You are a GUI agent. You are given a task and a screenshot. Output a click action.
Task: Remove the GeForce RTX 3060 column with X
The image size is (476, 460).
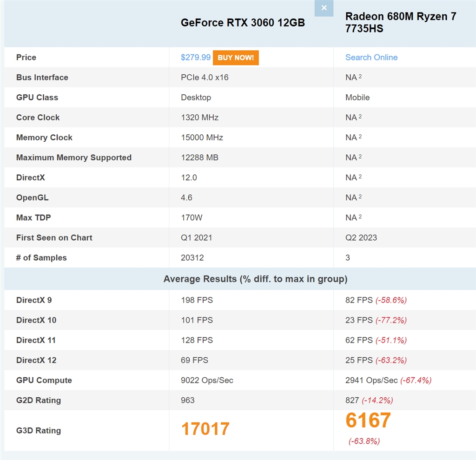[x=324, y=8]
